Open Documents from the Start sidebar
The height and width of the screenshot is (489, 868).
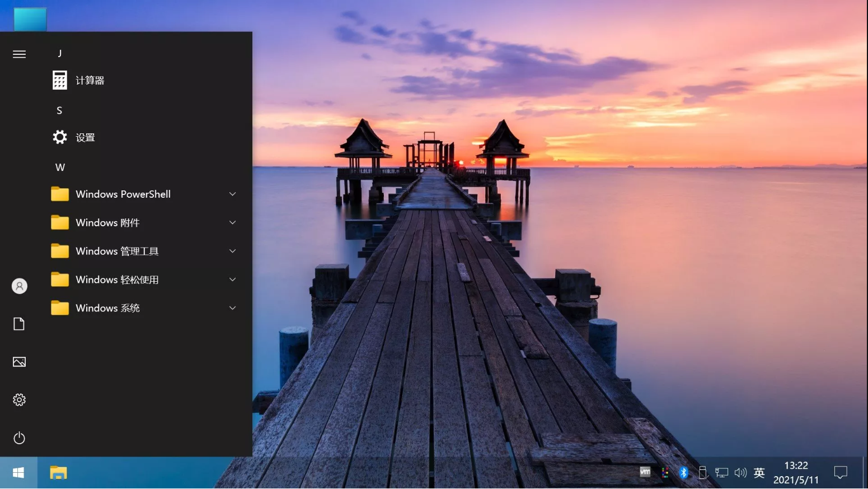(19, 324)
